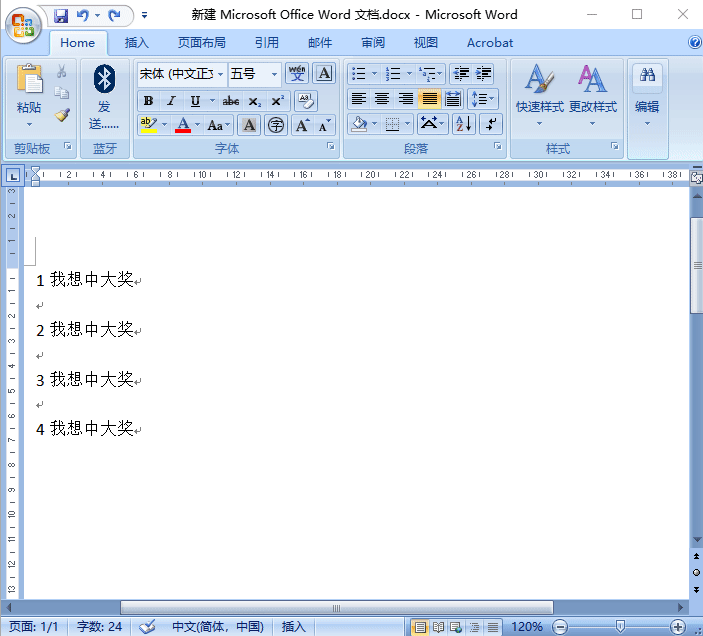Open Change Styles (更改样式) menu
Viewport: 703px width, 636px height.
click(x=593, y=95)
